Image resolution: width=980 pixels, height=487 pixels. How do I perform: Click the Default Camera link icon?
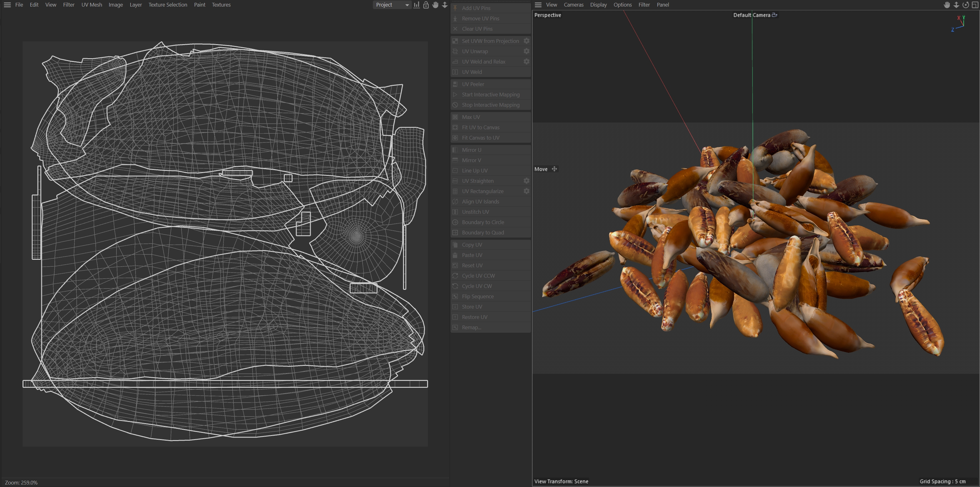coord(774,15)
